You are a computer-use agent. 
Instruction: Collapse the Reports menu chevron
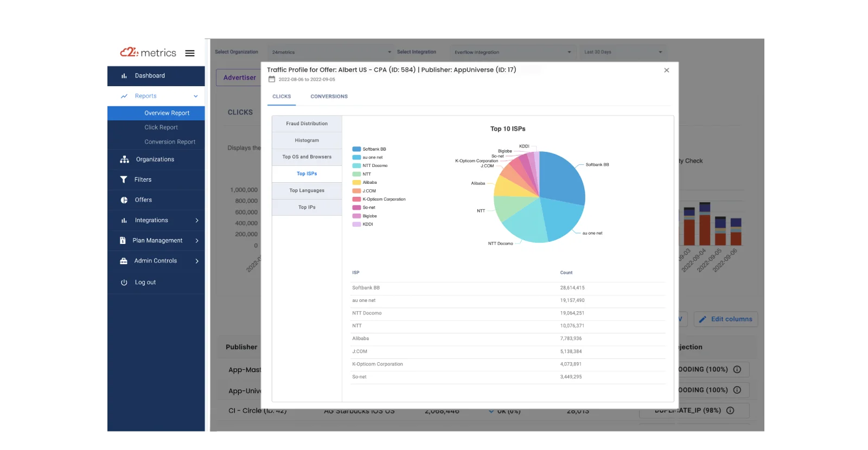[196, 96]
